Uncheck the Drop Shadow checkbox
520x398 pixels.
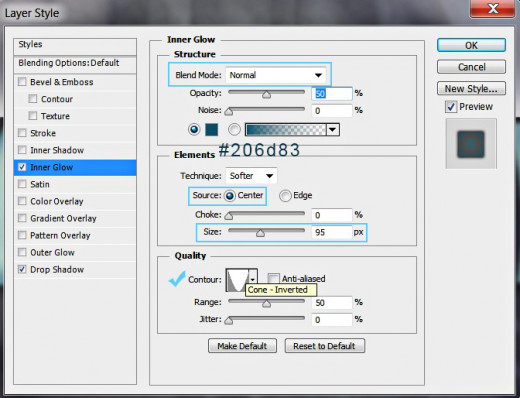(22, 269)
